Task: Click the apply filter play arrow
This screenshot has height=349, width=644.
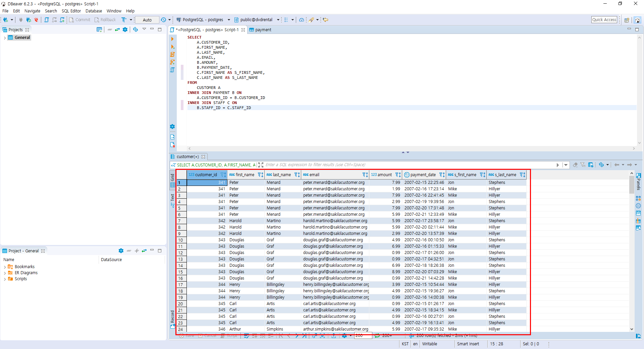Action: [x=558, y=165]
